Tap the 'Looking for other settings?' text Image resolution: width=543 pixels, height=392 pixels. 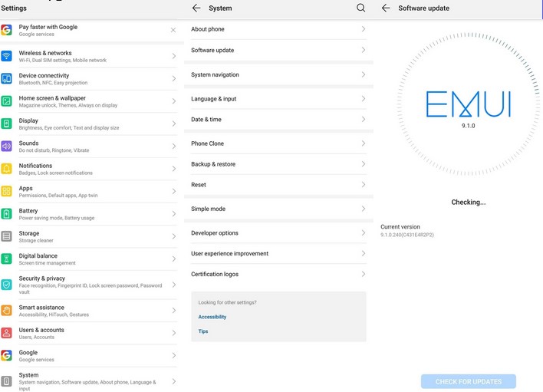click(x=227, y=302)
